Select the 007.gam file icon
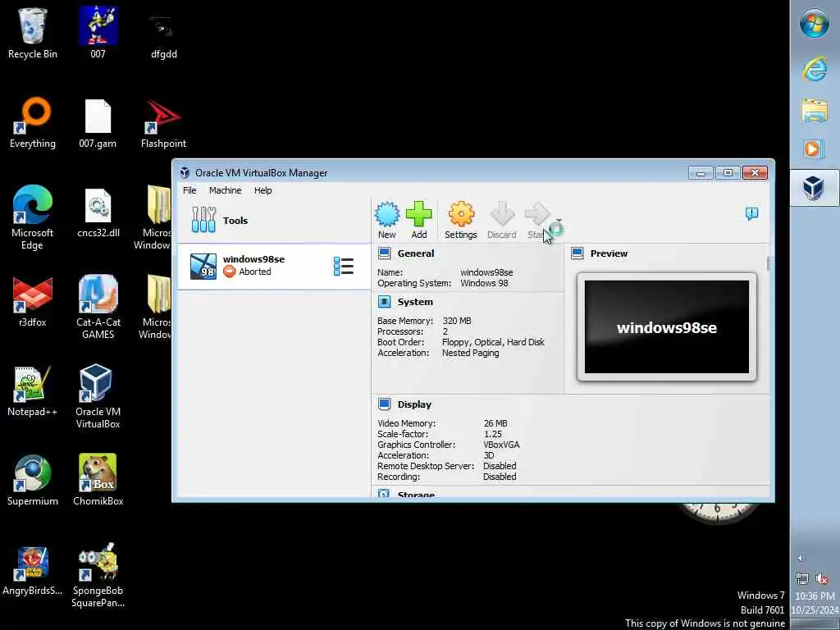The image size is (840, 630). [x=98, y=123]
